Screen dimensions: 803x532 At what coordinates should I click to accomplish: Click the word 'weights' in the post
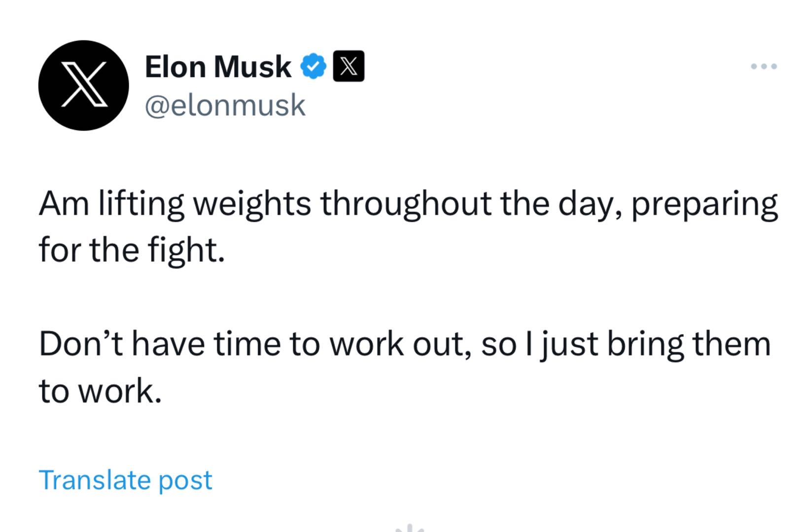pyautogui.click(x=252, y=204)
